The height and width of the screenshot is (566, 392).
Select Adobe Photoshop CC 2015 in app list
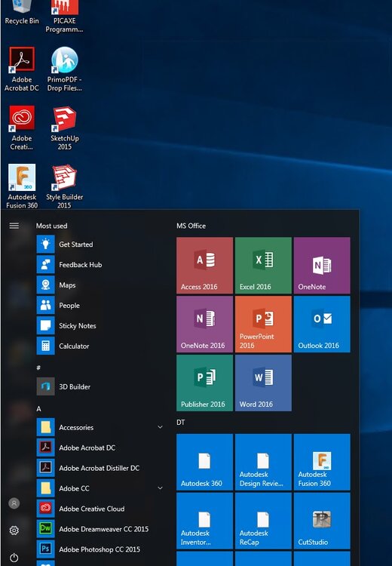[x=100, y=549]
